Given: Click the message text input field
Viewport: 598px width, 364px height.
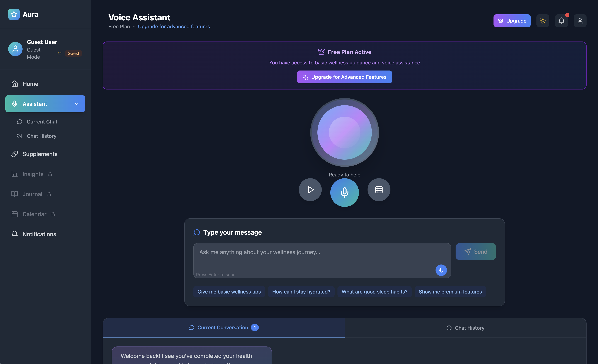Looking at the screenshot, I should (x=315, y=257).
